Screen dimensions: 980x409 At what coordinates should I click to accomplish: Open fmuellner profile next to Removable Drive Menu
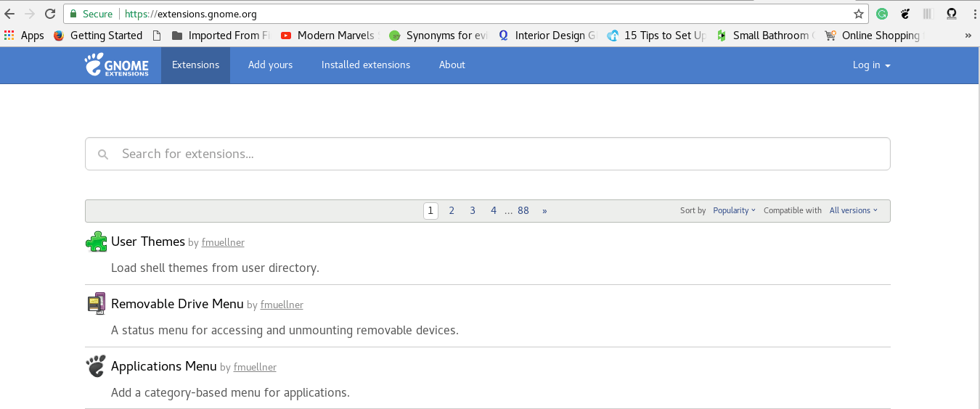click(282, 305)
